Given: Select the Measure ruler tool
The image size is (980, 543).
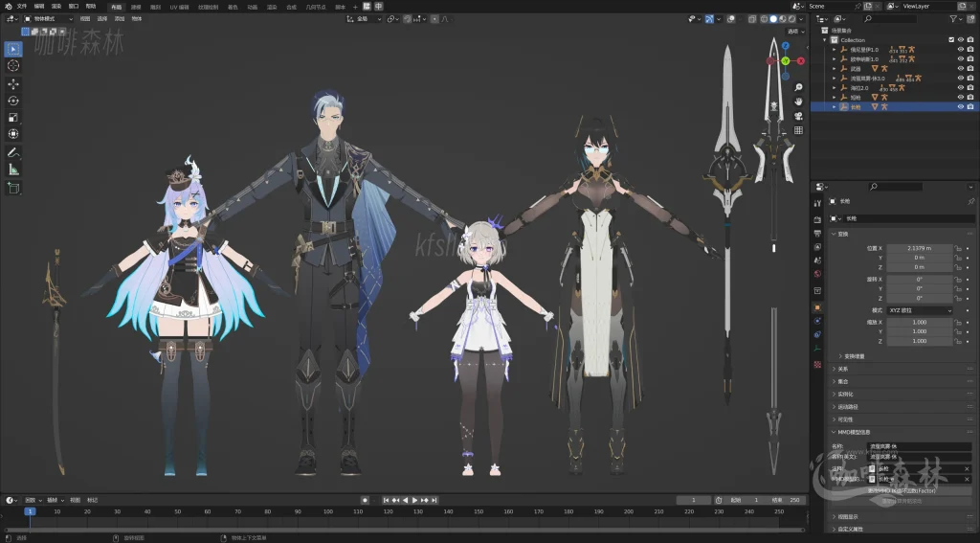Looking at the screenshot, I should (x=13, y=170).
